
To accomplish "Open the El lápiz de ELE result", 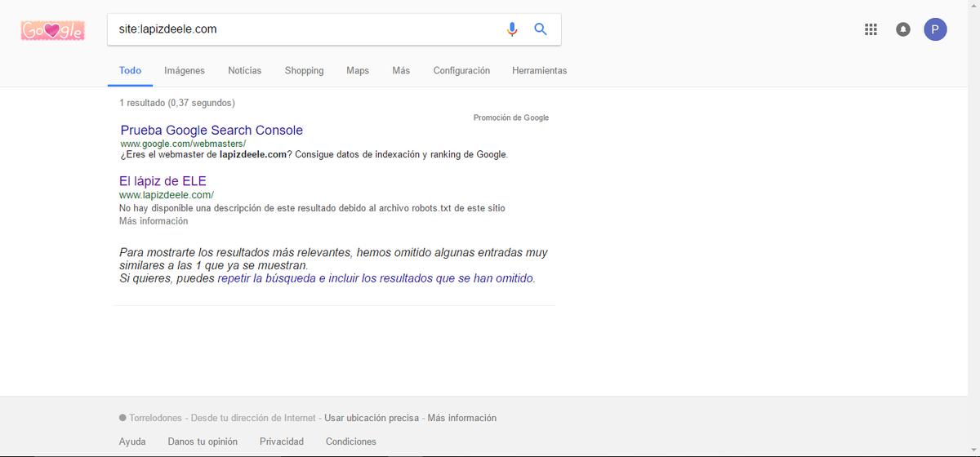I will 163,181.
